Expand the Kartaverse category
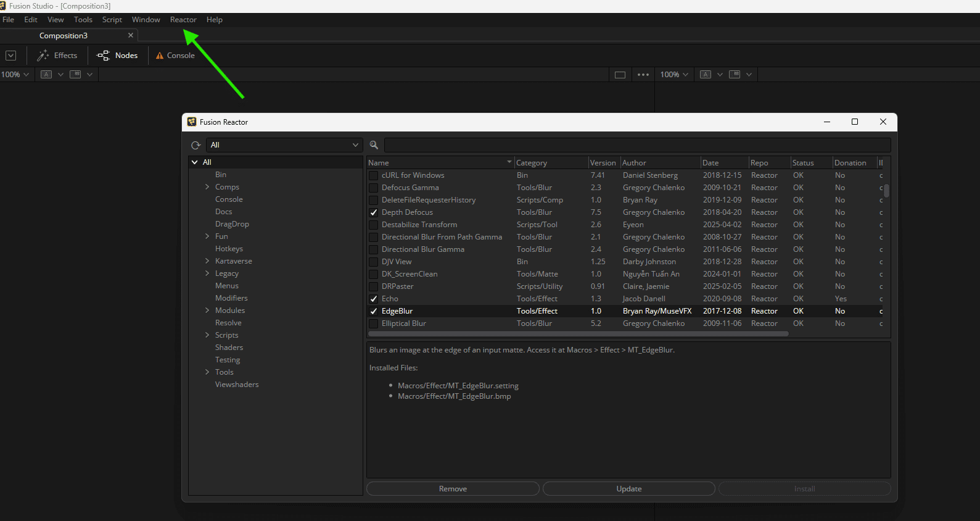This screenshot has width=980, height=521. [207, 261]
